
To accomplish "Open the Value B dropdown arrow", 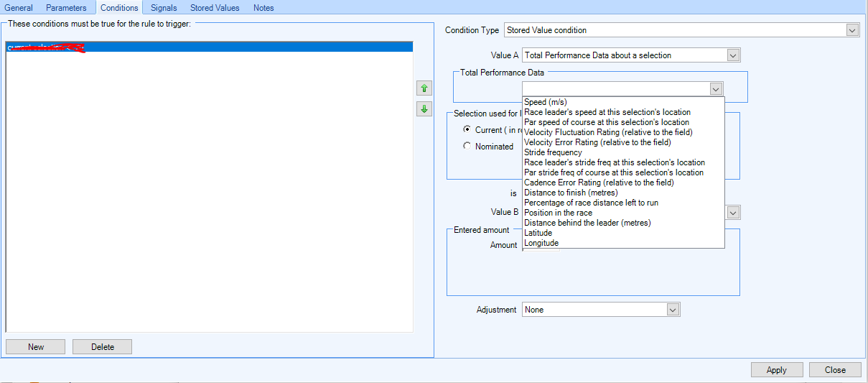I will pos(733,213).
